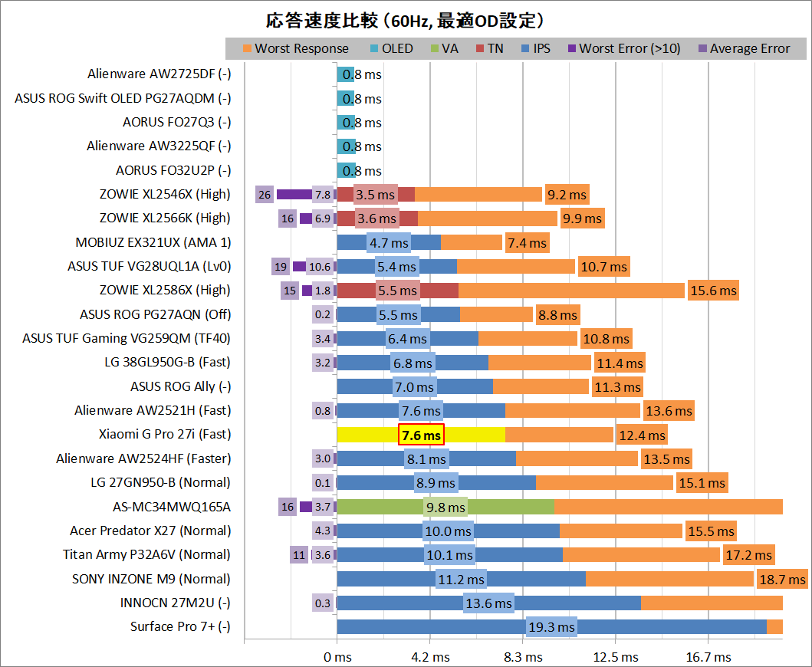The width and height of the screenshot is (812, 667).
Task: Click the worst error value 19
Action: [x=281, y=267]
